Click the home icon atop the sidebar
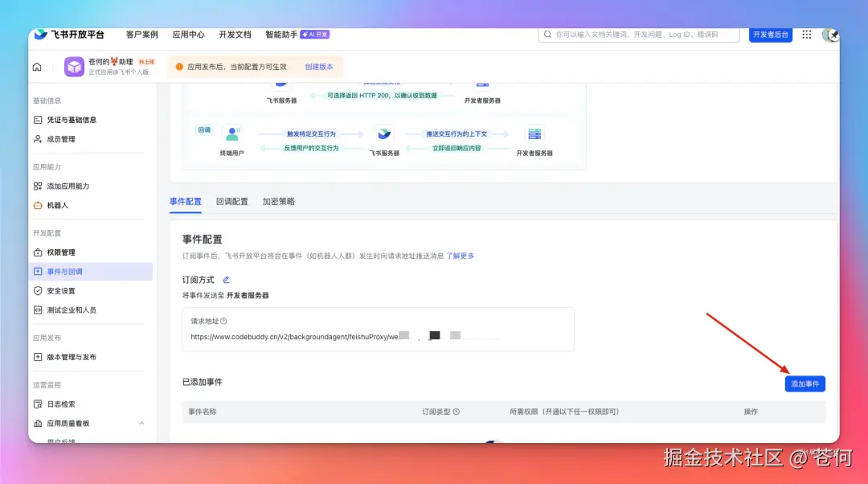868x484 pixels. pos(37,67)
